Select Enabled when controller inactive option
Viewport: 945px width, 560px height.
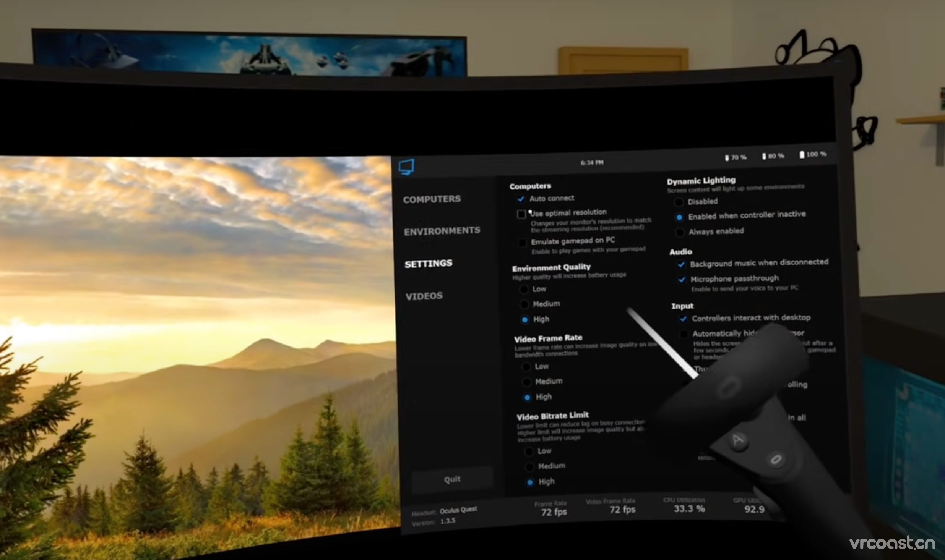click(x=679, y=217)
